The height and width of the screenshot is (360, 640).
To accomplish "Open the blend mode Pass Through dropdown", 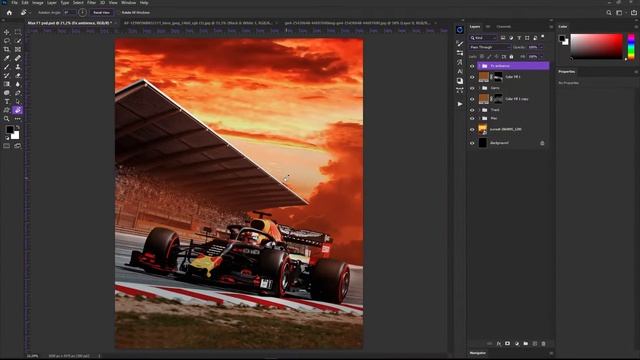I will 490,47.
